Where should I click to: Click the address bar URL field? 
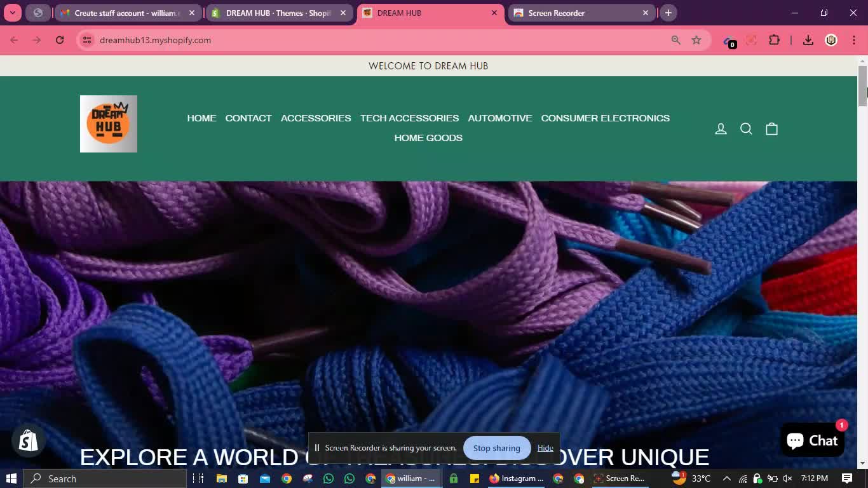click(x=381, y=40)
